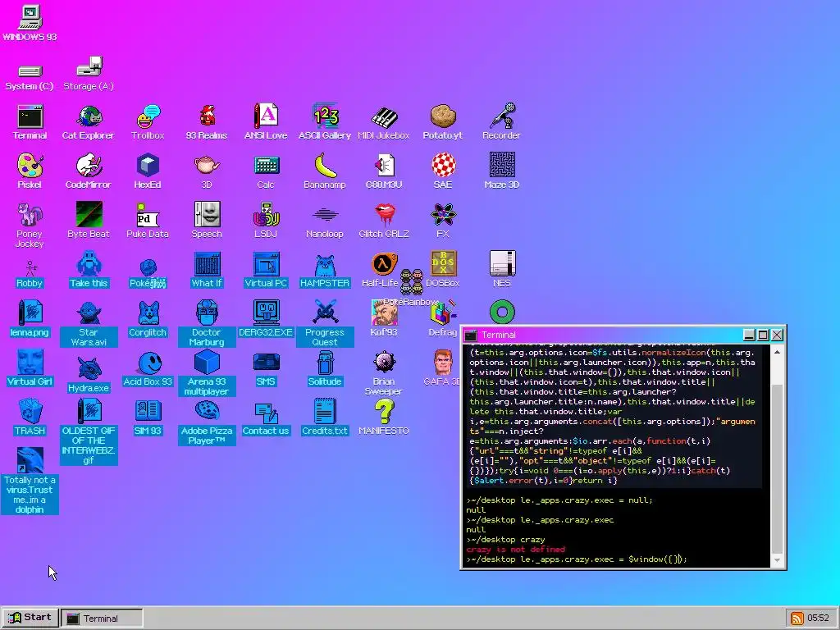Launch Piskel paint palette icon
Image resolution: width=840 pixels, height=630 pixels.
(x=30, y=171)
